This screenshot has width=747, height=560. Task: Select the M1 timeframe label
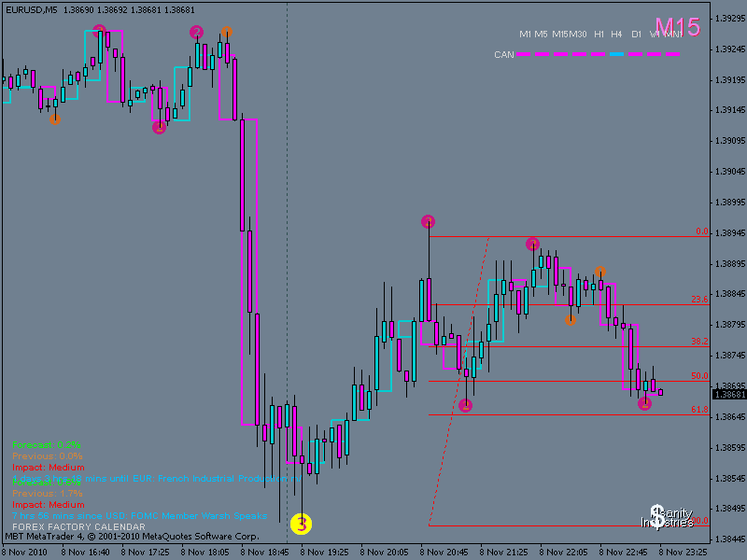point(525,35)
